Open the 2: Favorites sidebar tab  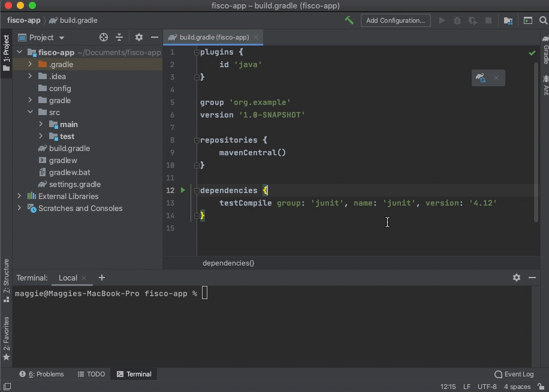click(x=6, y=339)
